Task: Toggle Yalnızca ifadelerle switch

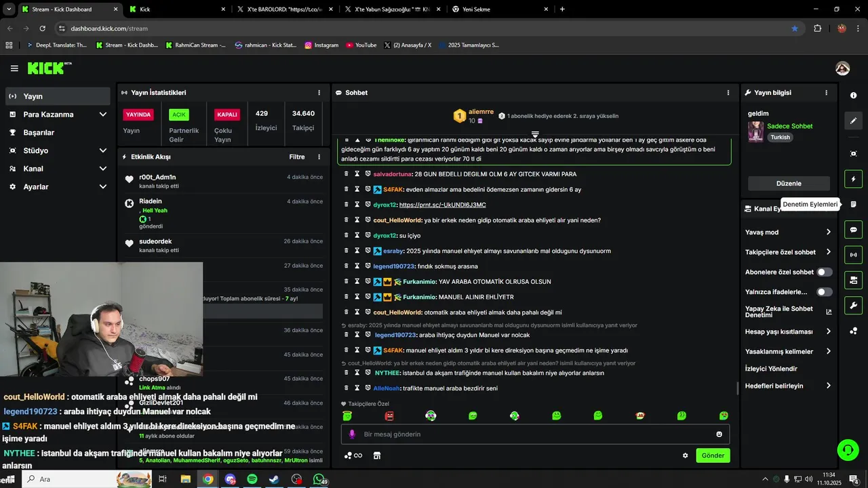Action: point(824,292)
